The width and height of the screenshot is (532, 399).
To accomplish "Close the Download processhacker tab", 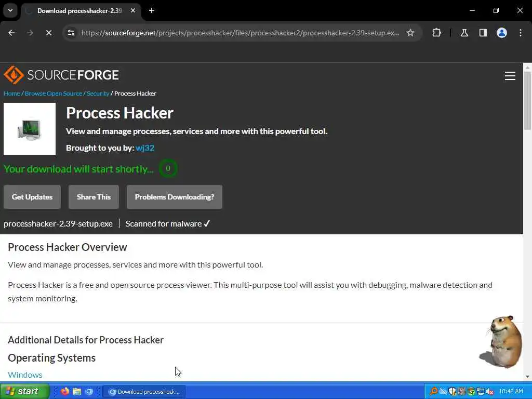I will click(x=133, y=10).
